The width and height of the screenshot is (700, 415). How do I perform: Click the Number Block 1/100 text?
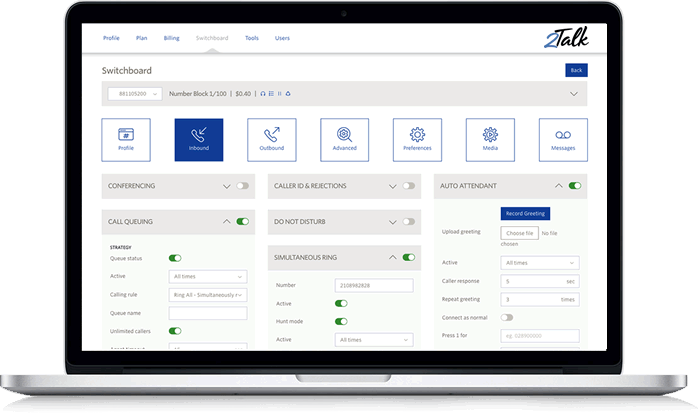197,94
